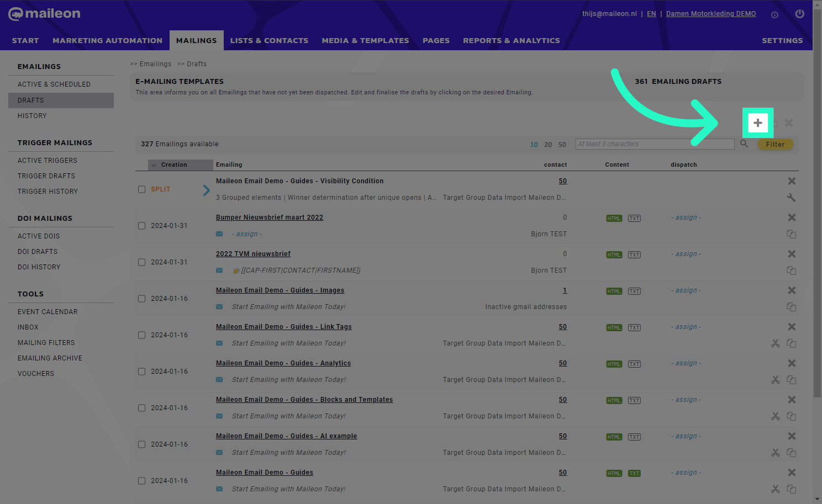Screen dimensions: 822x504
Task: Show 50 emailings per page
Action: pos(562,145)
